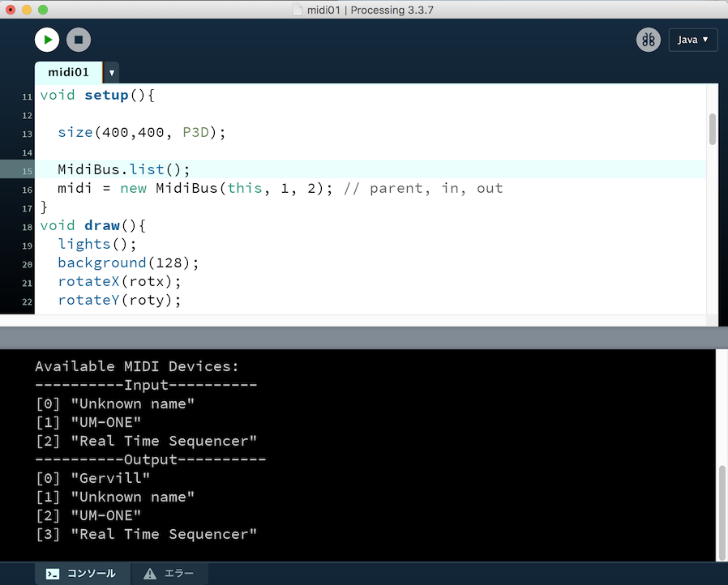
Task: Expand the tab menu arrow beside midi01
Action: click(x=112, y=72)
